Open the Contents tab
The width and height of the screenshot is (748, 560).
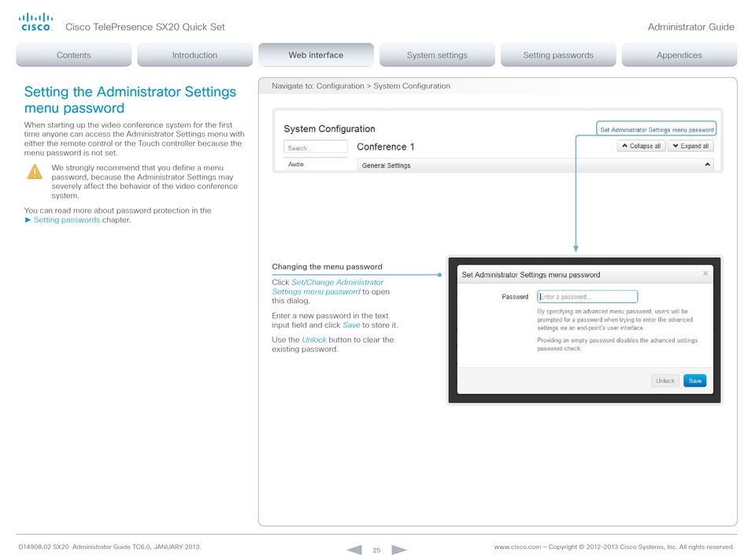(73, 55)
